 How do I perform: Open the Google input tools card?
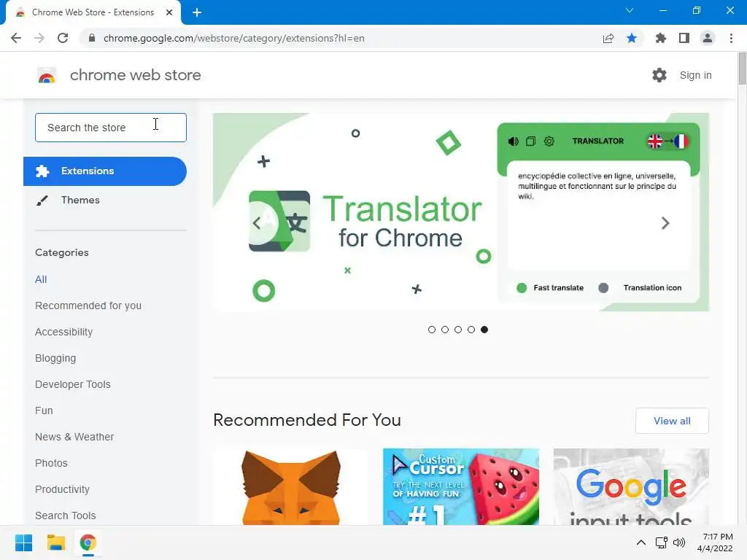point(631,486)
